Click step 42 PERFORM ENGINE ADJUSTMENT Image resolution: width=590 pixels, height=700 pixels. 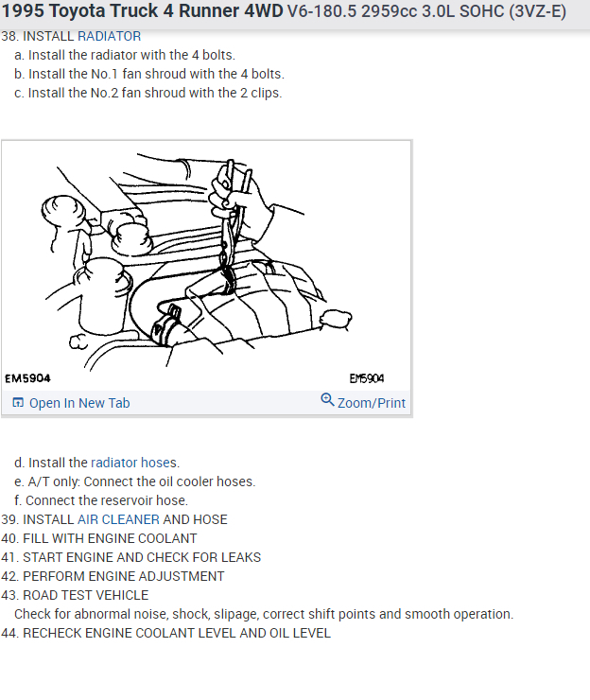click(113, 576)
